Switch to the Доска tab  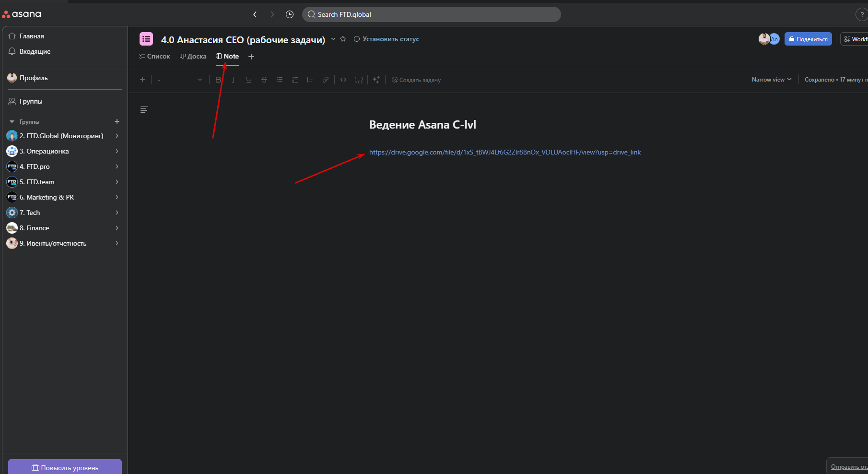(193, 56)
